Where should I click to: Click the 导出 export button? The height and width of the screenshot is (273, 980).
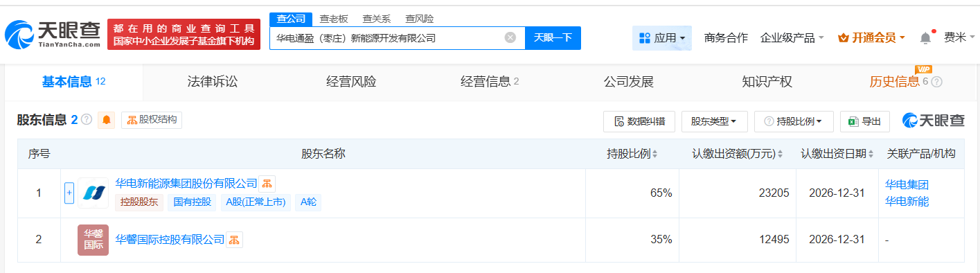tap(865, 121)
